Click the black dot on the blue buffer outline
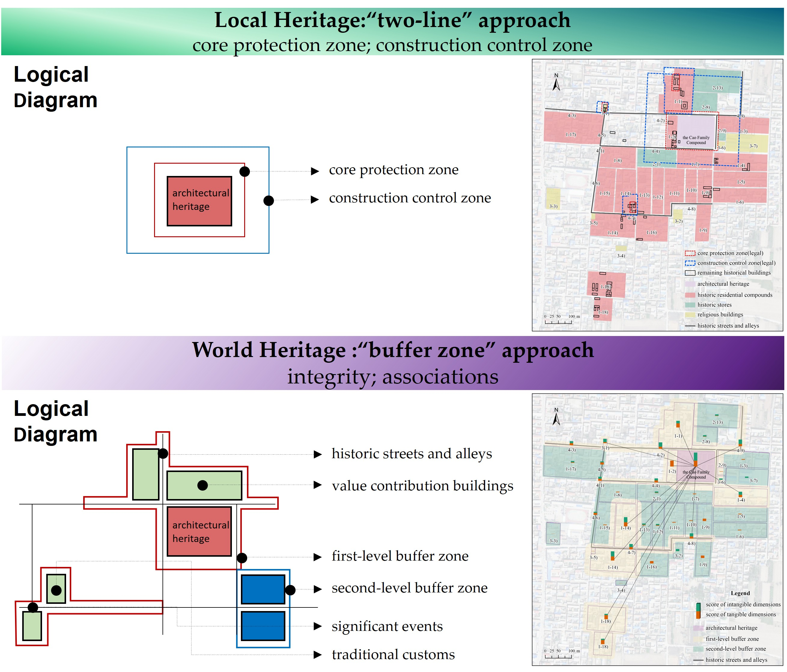Screen dimensions: 787x672 click(x=290, y=590)
